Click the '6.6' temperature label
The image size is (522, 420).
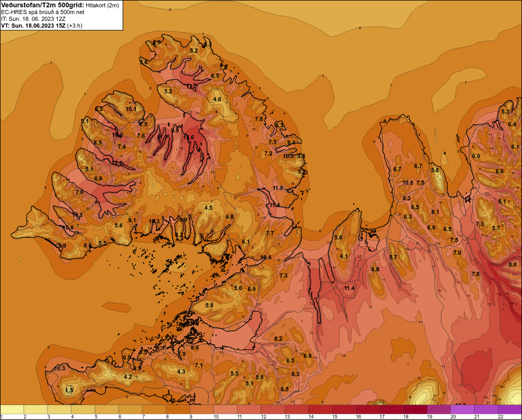[500, 172]
